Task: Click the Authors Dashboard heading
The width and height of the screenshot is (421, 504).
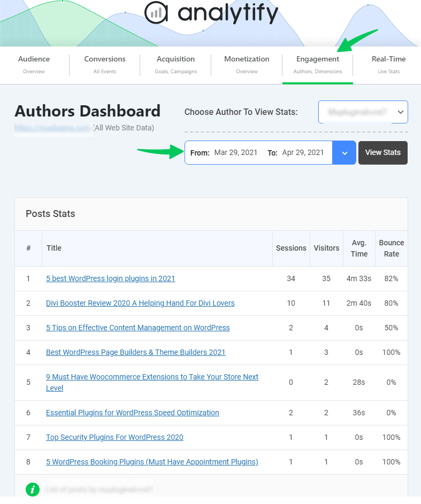Action: (88, 111)
